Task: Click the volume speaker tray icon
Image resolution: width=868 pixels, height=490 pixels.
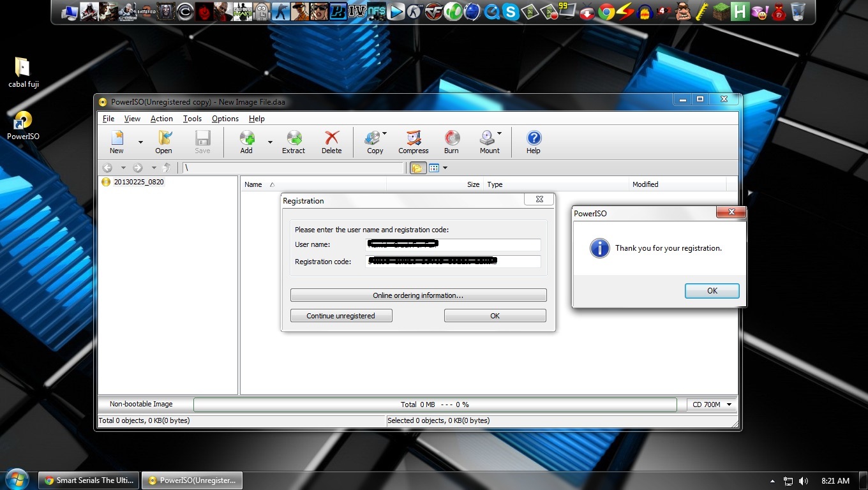Action: click(x=803, y=481)
